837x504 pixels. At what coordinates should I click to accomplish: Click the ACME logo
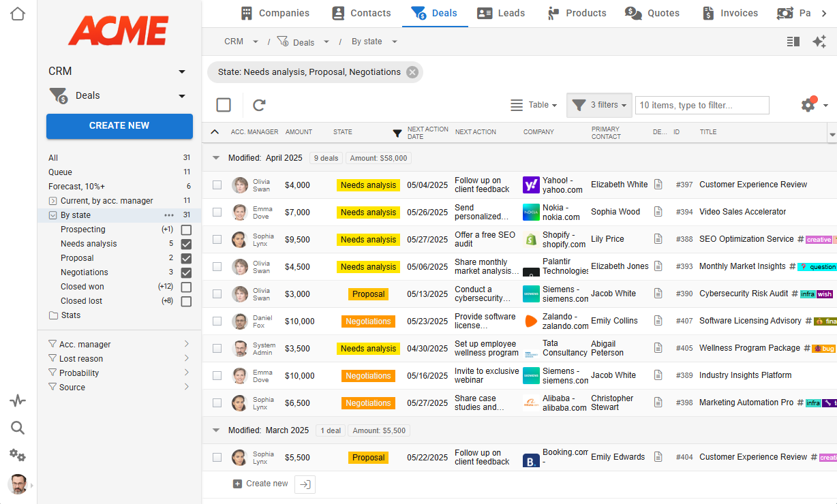click(x=119, y=31)
